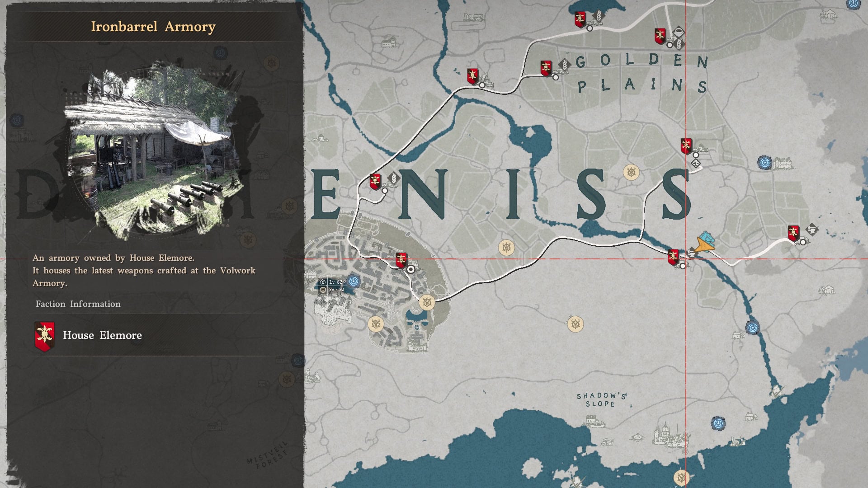Screen dimensions: 868x488
Task: Click blue fast-travel icon beside eastern manor
Action: point(764,163)
